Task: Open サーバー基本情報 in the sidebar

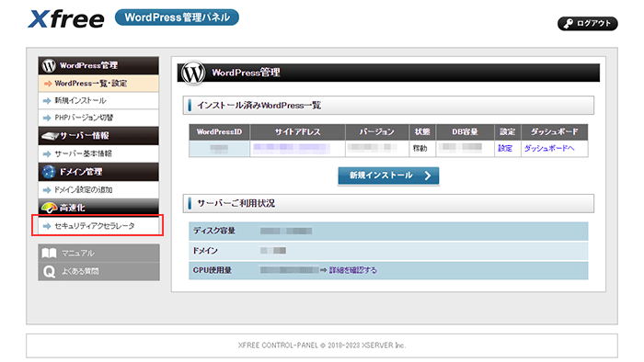Action: [98, 153]
